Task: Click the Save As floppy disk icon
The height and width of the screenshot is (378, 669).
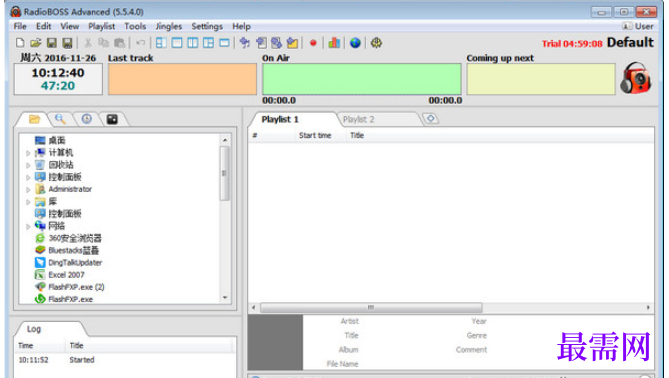Action: pyautogui.click(x=67, y=43)
